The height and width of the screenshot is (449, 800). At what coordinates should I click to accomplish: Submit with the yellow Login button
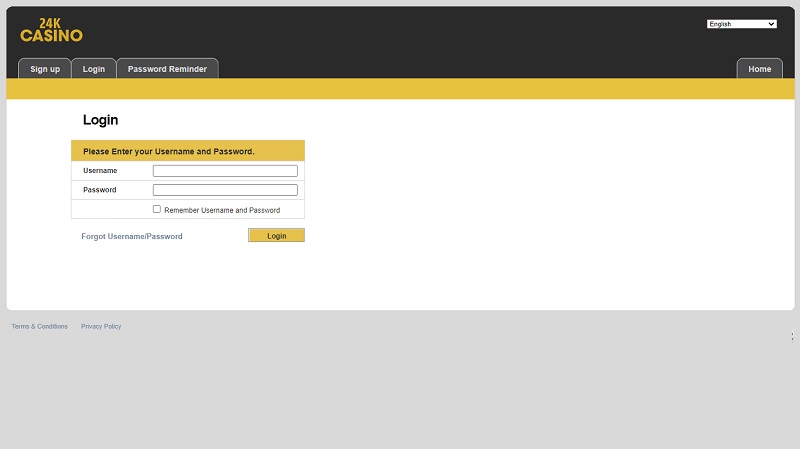pos(277,235)
